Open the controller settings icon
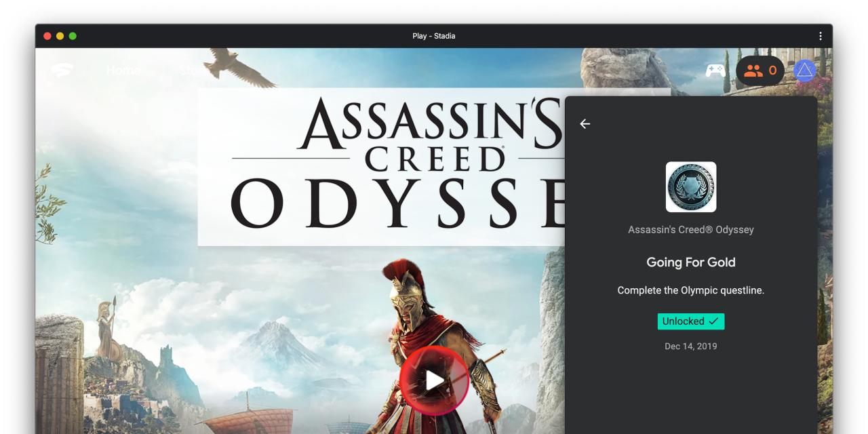Viewport: 868px width, 434px height. [x=715, y=71]
